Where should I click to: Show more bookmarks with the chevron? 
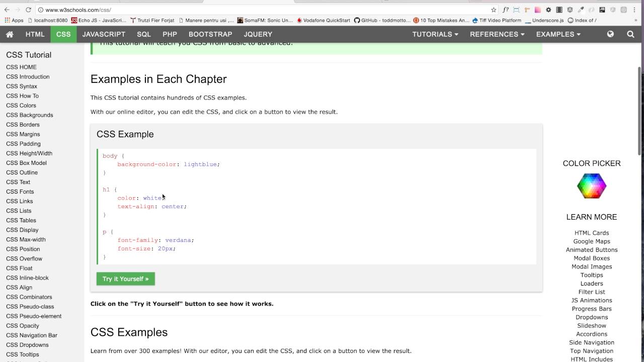(636, 20)
